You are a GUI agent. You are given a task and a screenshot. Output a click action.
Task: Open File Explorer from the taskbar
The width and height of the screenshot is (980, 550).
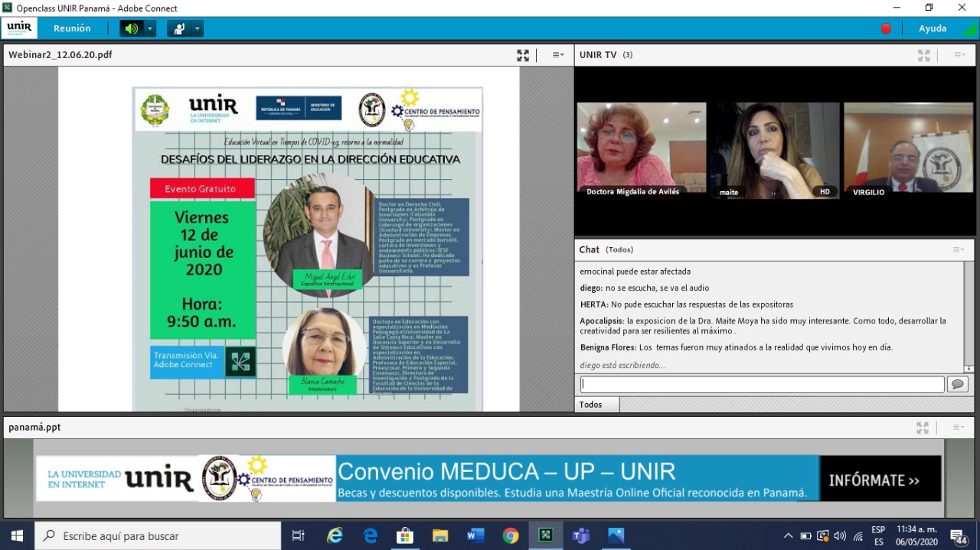[440, 536]
